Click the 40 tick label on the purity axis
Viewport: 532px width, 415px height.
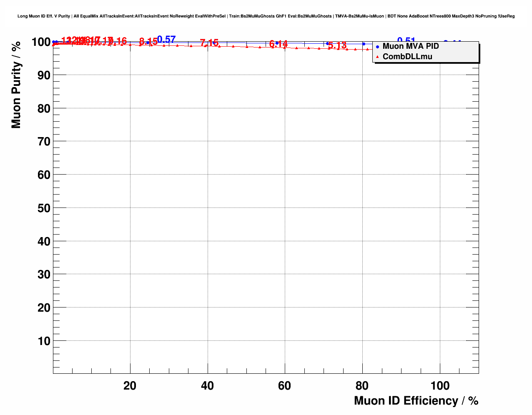(x=44, y=242)
